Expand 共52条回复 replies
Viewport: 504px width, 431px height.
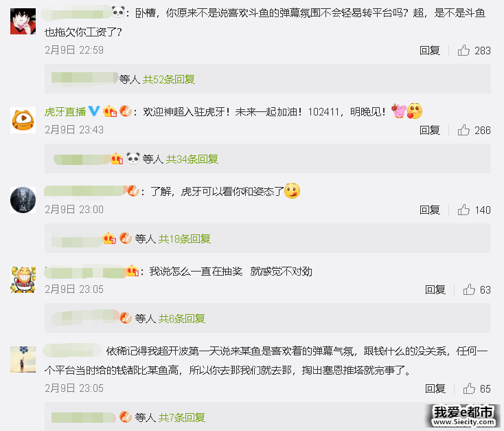point(168,79)
